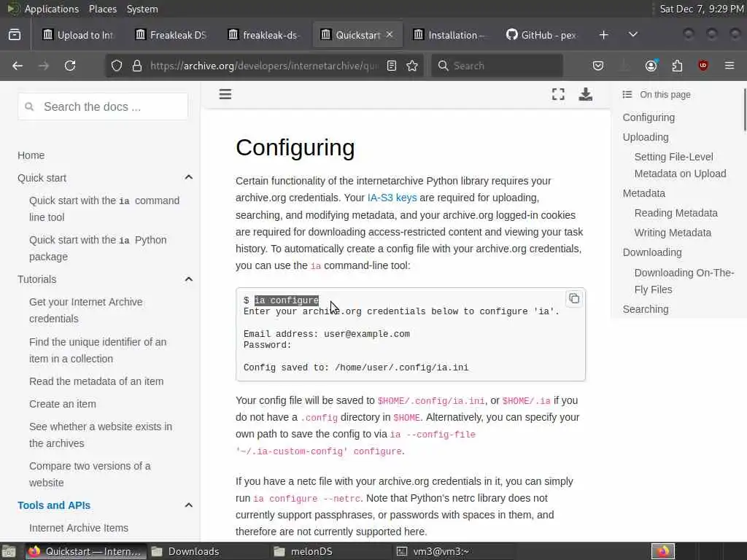Click the page vertical scrollbar
This screenshot has height=560, width=747.
point(745,109)
